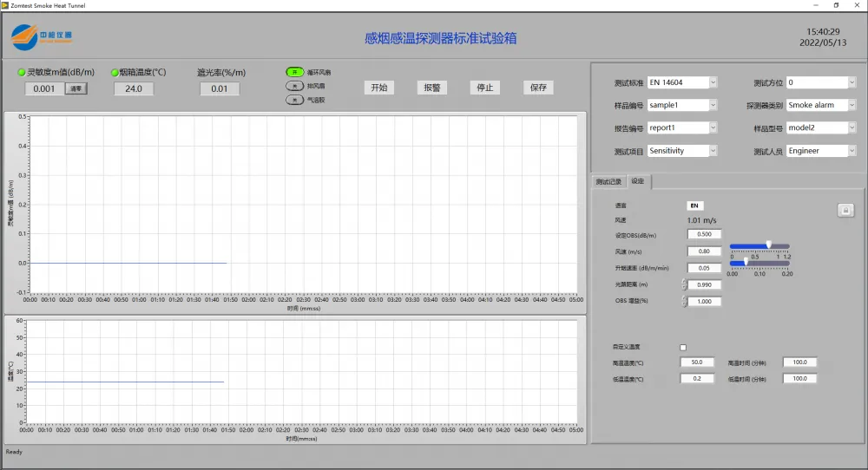Click the OBS 增益 field showing 1.000
The image size is (868, 470).
point(704,302)
